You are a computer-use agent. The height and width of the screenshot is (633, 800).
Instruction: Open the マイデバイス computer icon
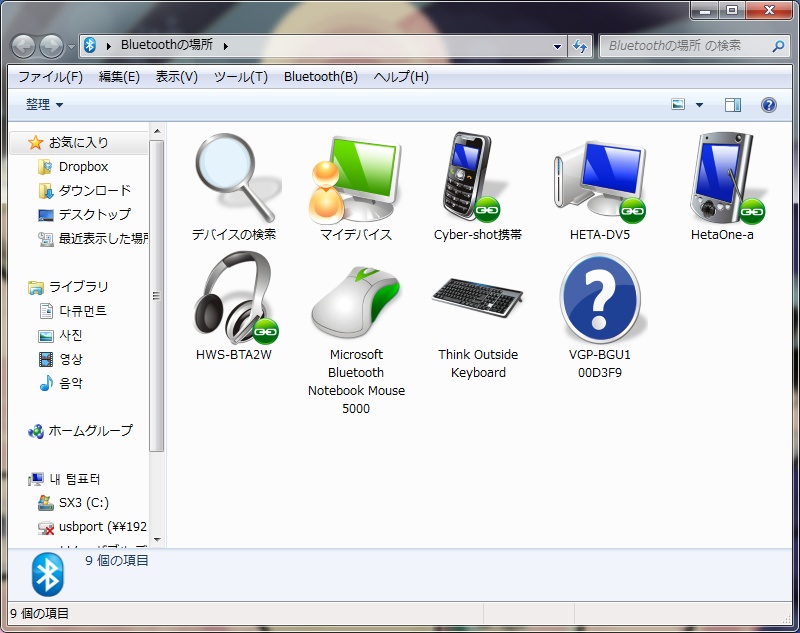click(356, 178)
